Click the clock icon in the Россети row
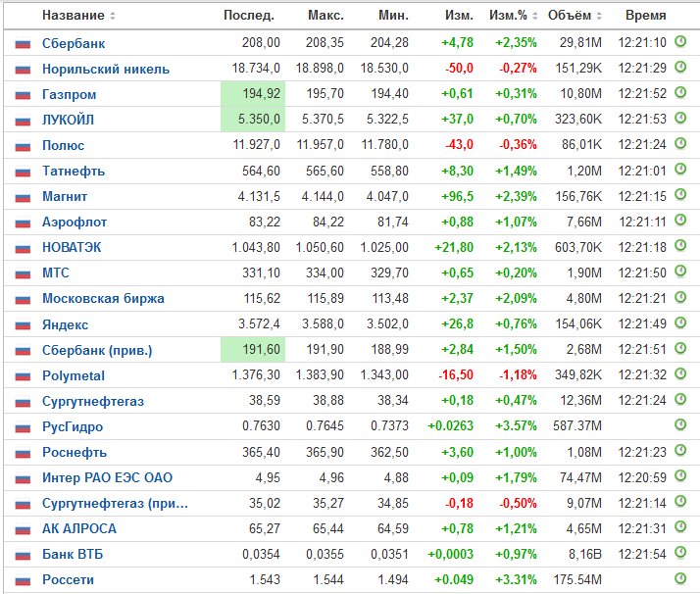 (680, 578)
